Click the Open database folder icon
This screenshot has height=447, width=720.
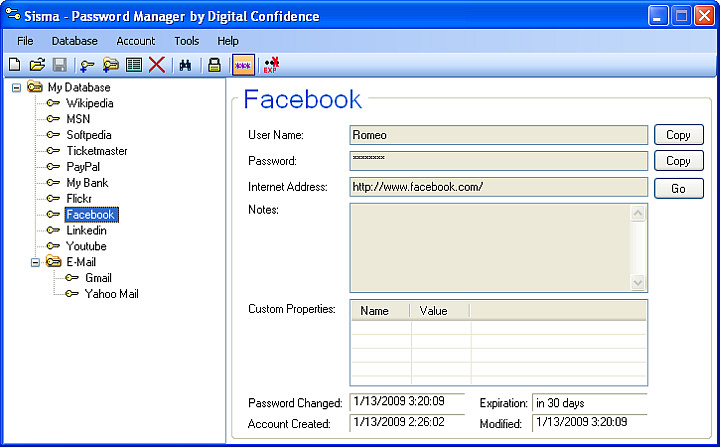click(x=37, y=65)
